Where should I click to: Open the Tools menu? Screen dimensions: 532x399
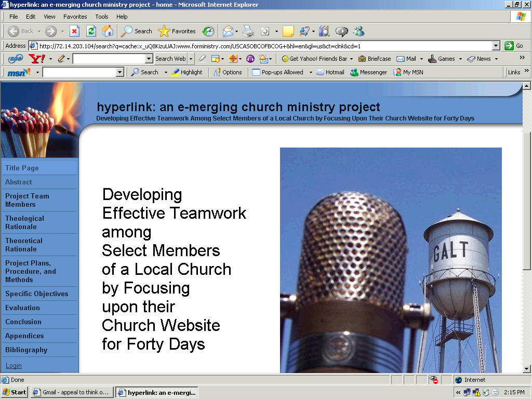point(101,17)
